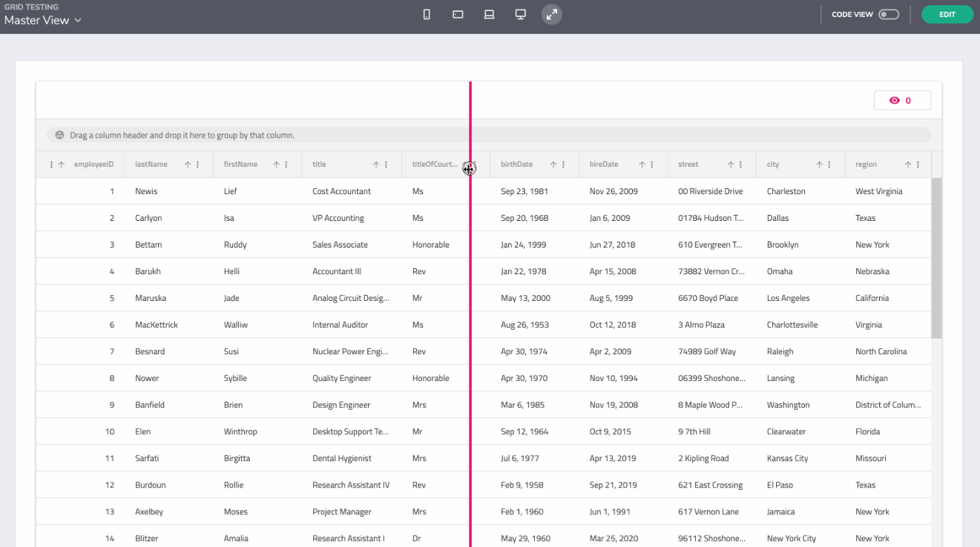Open the hireDate column options menu
This screenshot has height=547, width=980.
652,164
